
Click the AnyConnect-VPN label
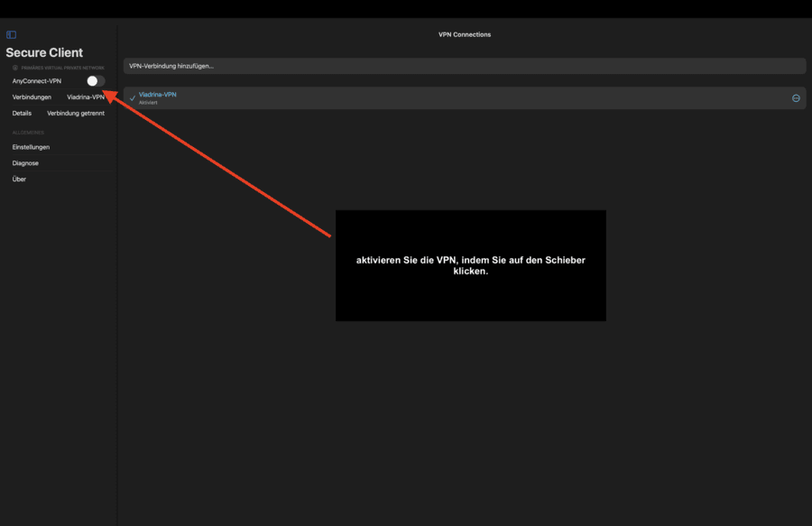pyautogui.click(x=37, y=81)
